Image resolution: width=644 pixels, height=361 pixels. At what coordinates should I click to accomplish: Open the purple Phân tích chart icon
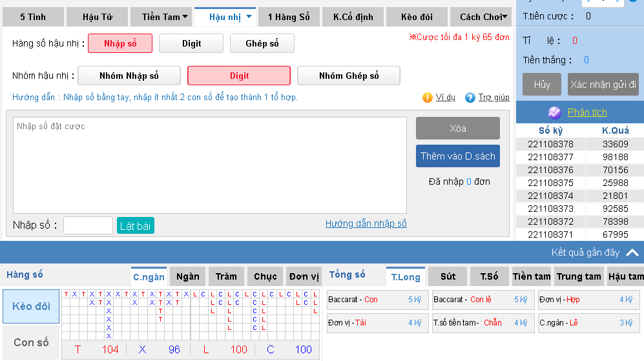(554, 112)
